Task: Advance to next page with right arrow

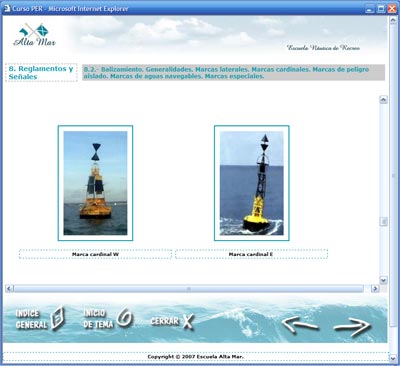Action: pyautogui.click(x=352, y=326)
